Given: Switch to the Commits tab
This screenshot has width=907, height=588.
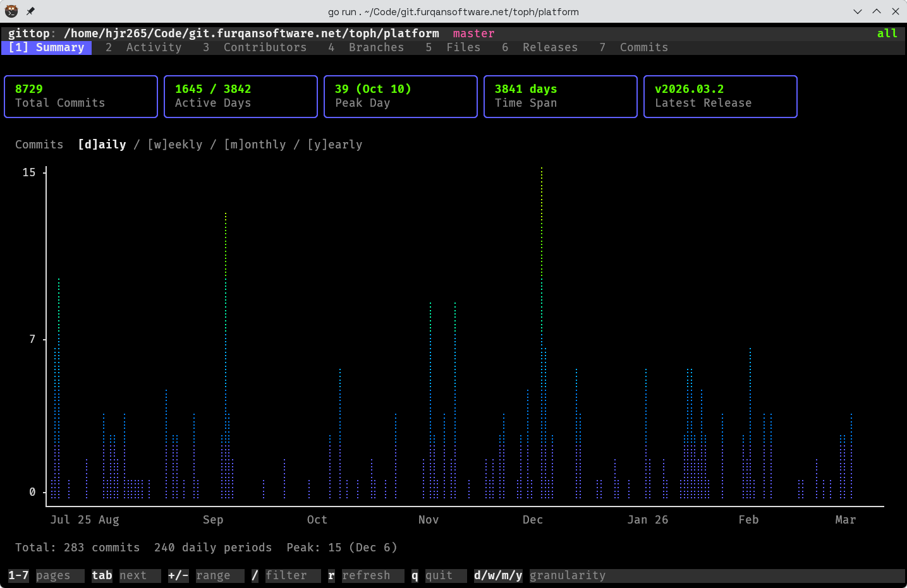Looking at the screenshot, I should coord(643,47).
